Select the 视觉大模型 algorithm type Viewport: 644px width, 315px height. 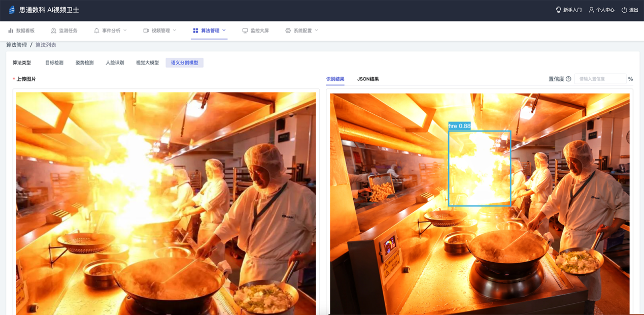tap(147, 63)
